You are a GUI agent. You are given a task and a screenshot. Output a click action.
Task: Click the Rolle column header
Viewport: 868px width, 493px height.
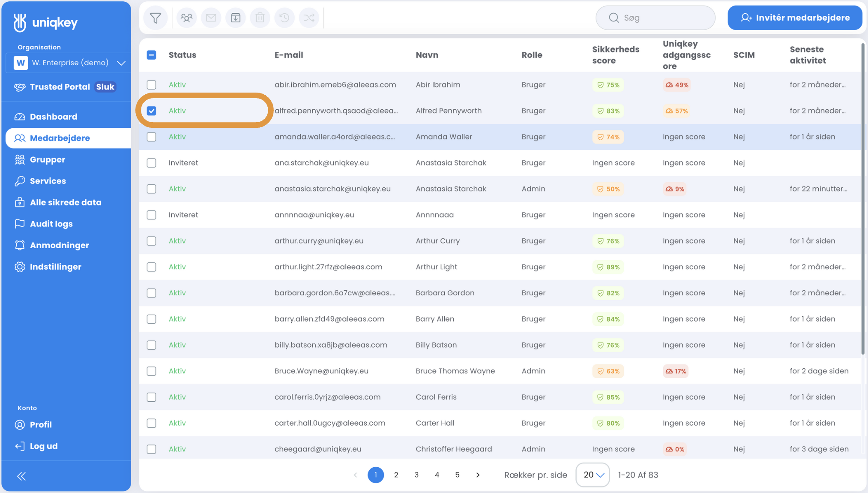[x=532, y=55]
